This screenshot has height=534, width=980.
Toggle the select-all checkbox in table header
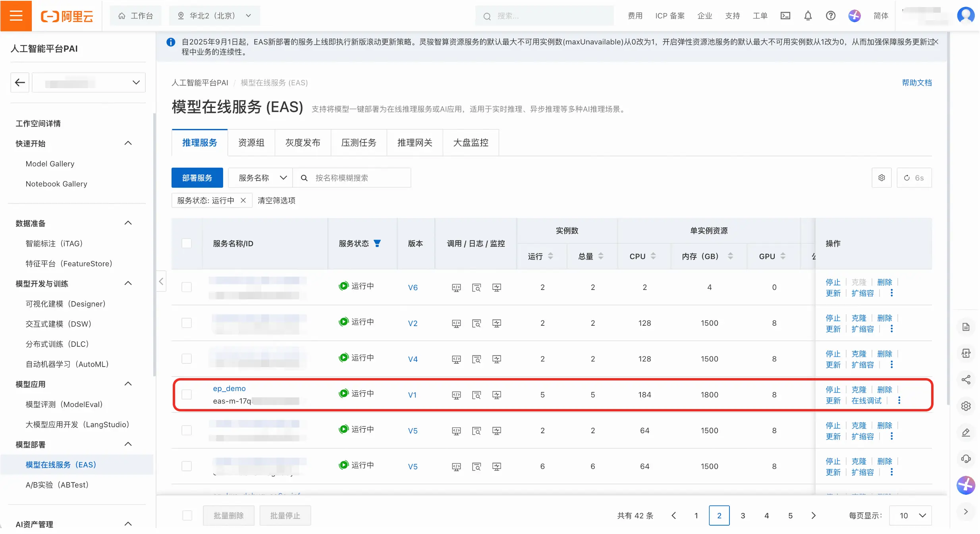[187, 243]
